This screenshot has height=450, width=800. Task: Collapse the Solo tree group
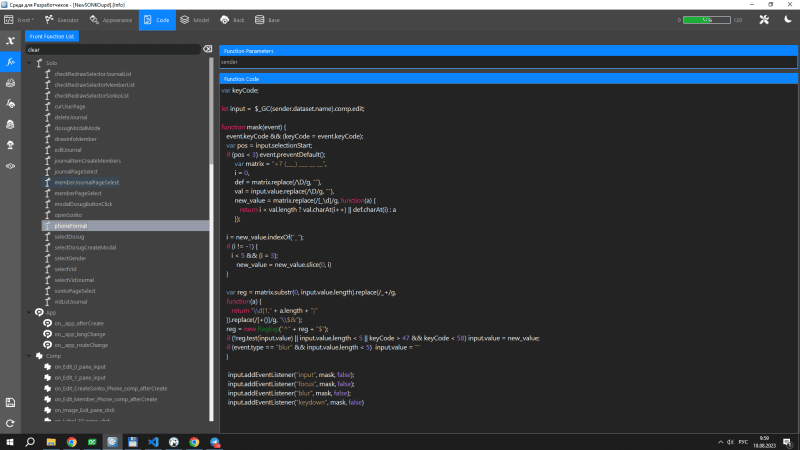click(x=29, y=63)
